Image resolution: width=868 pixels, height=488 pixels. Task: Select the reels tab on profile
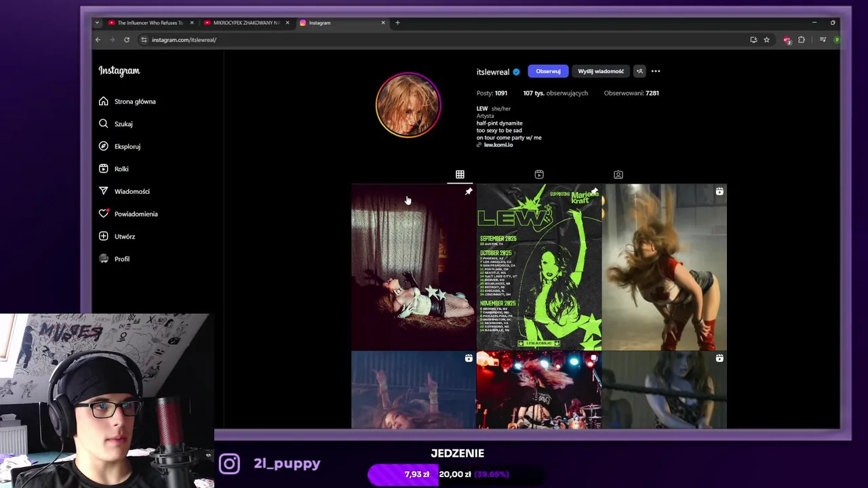tap(539, 175)
